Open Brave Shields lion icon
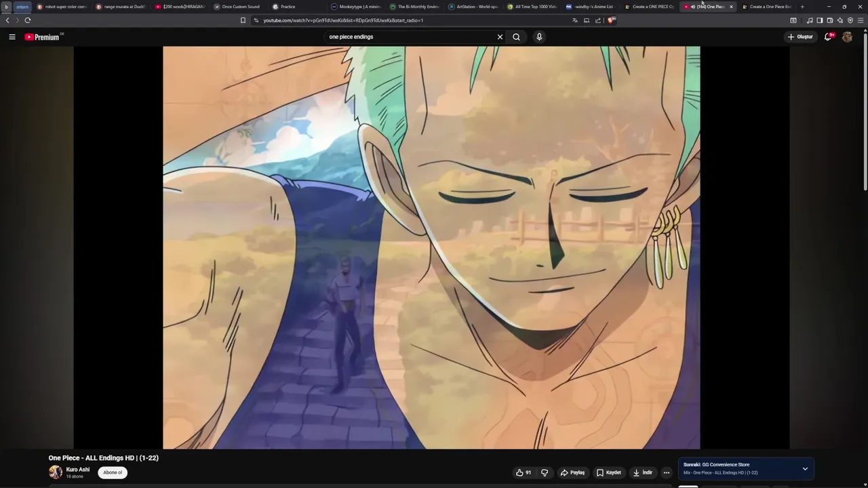Viewport: 868px width, 488px height. click(611, 20)
